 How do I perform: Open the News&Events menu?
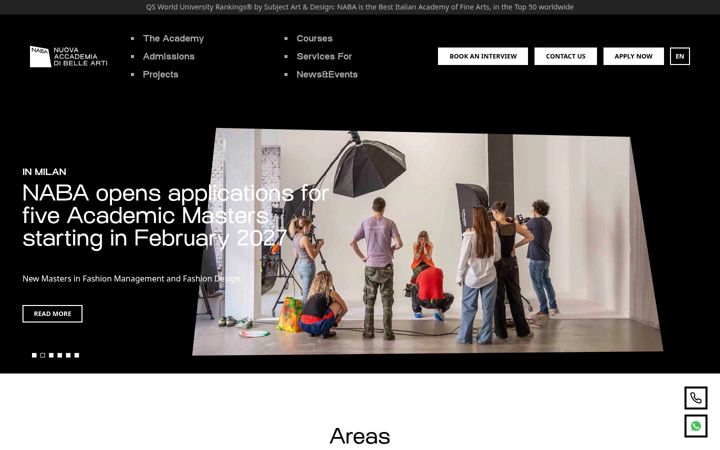[326, 74]
